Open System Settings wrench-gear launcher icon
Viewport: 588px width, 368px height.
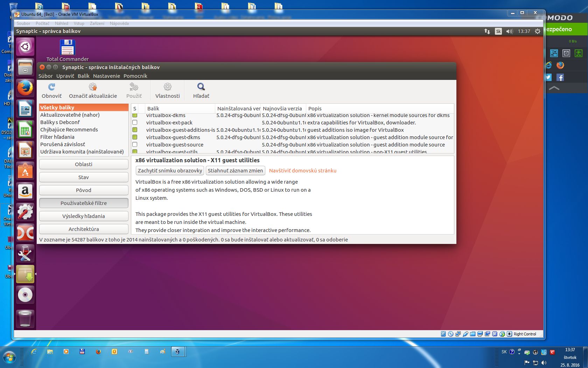(25, 212)
